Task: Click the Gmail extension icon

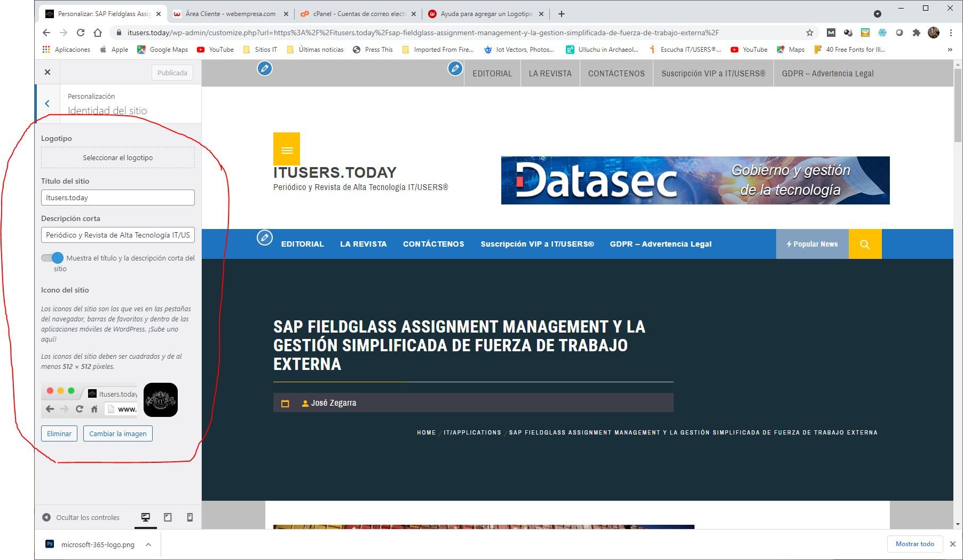Action: (x=831, y=33)
